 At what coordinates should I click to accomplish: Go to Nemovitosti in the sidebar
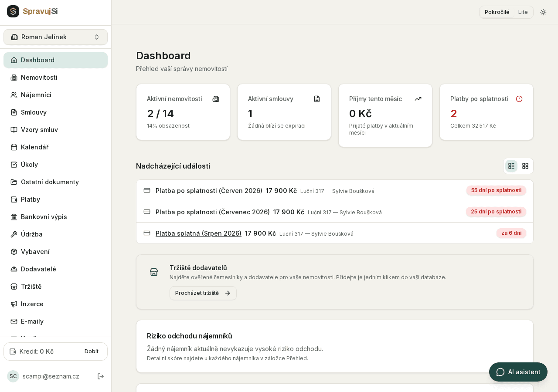click(55, 78)
